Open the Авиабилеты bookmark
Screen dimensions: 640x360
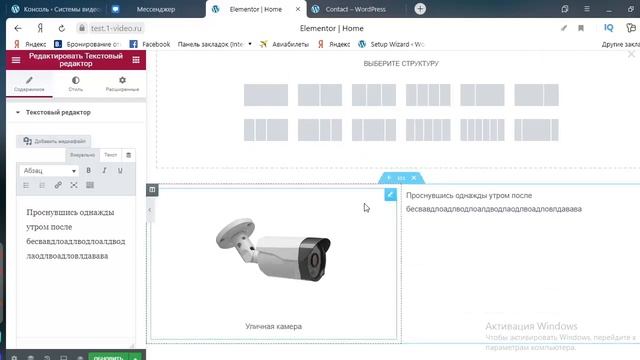click(284, 44)
